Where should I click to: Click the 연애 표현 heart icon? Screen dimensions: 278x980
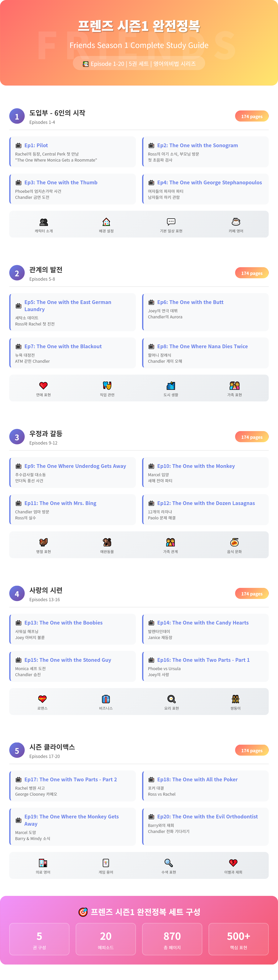click(43, 385)
